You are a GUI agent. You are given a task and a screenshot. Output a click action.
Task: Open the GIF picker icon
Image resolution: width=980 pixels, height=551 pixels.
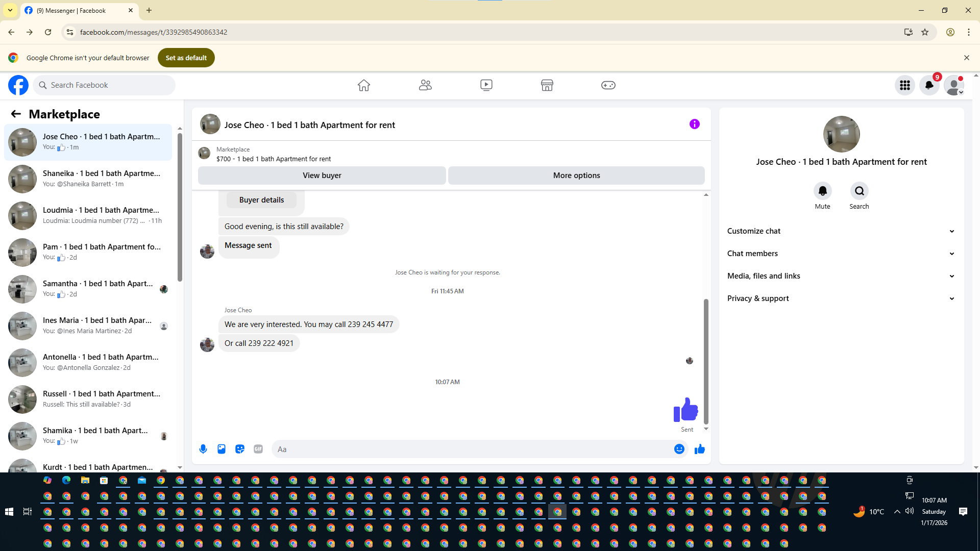click(x=258, y=449)
